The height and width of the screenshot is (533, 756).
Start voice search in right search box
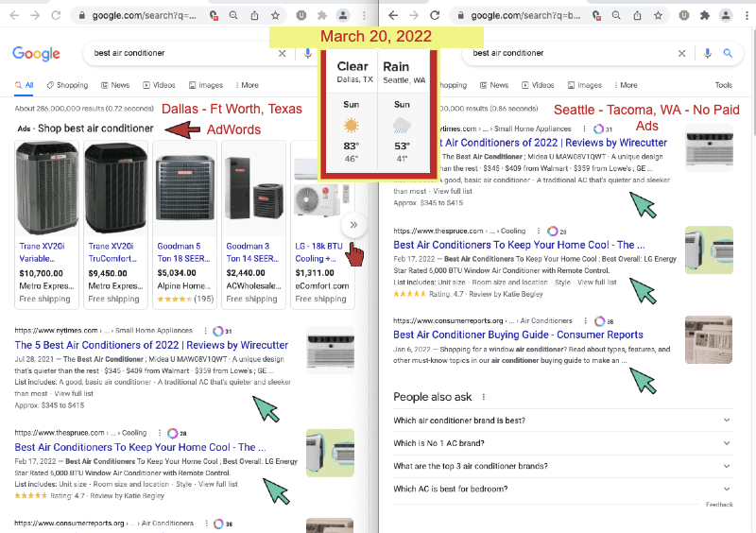click(707, 53)
